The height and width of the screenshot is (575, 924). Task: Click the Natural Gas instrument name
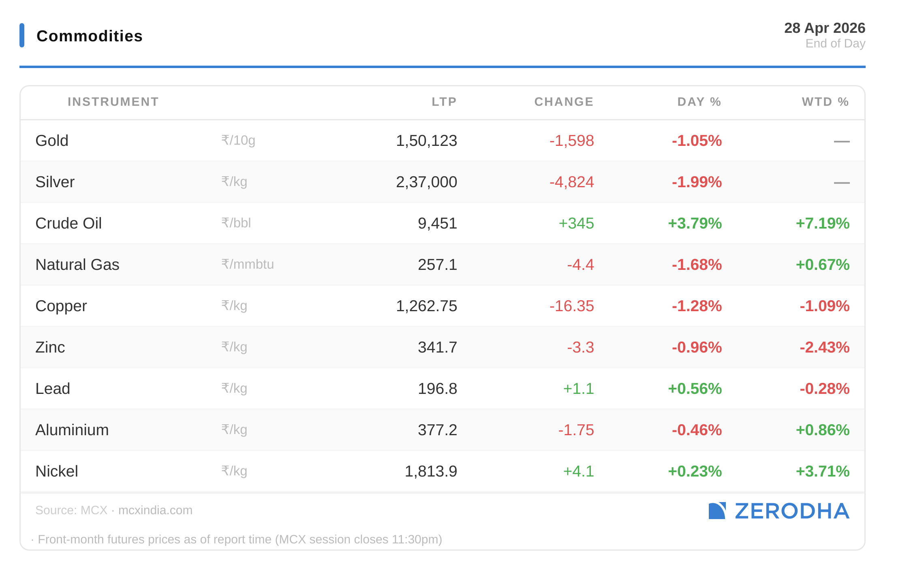point(77,265)
